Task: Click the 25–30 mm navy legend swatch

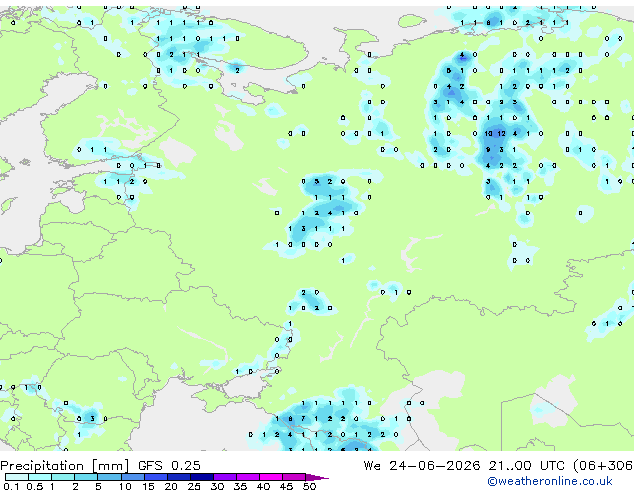Action: [x=202, y=477]
